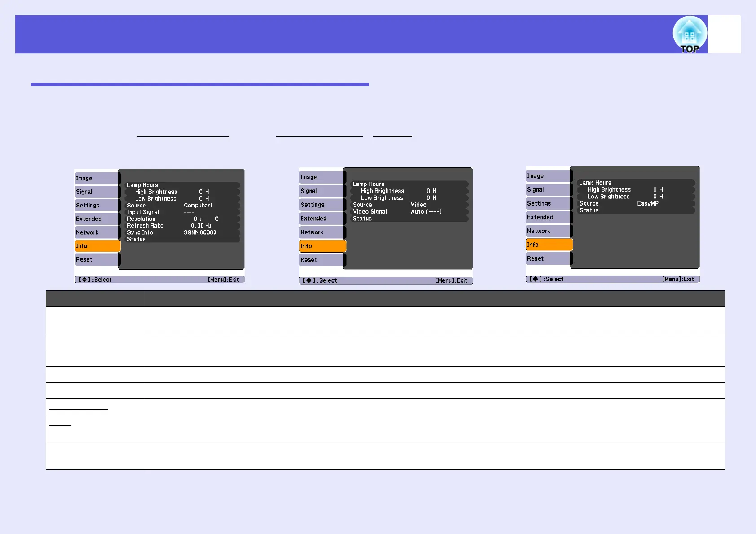Click ':Select' hint under Computer1 source menu
The width and height of the screenshot is (756, 534).
[x=102, y=280]
